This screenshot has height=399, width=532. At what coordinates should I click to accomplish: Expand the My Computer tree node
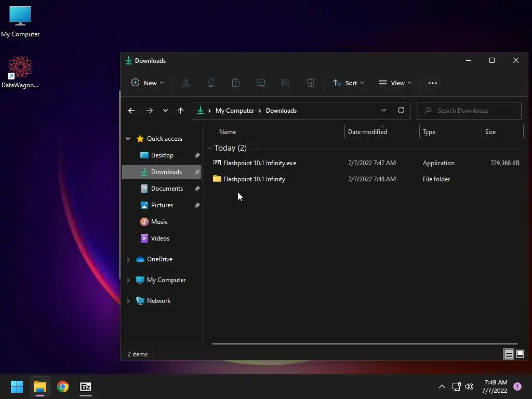(x=128, y=280)
